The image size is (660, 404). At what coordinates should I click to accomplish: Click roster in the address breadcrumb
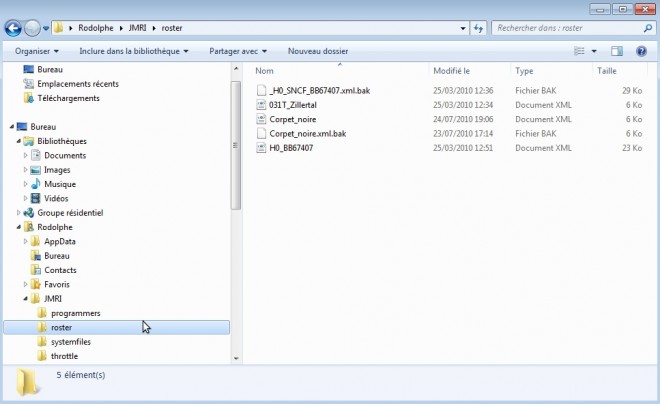[172, 28]
